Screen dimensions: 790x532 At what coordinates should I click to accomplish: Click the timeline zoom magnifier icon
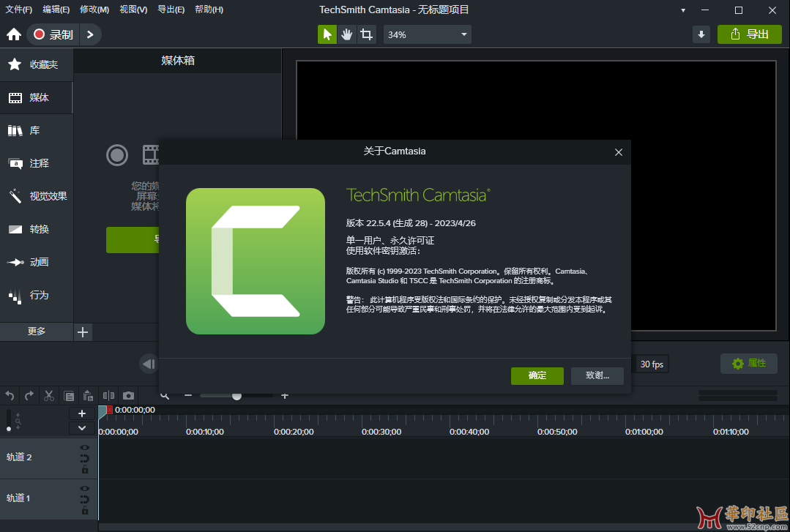(165, 396)
